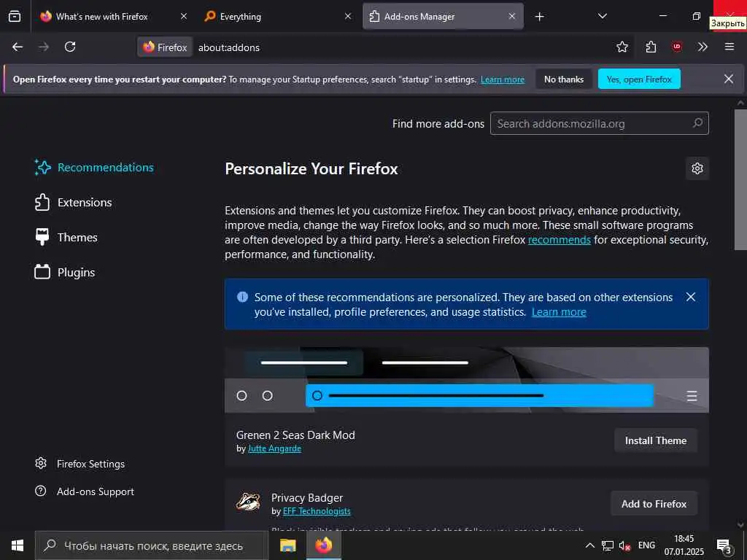The width and height of the screenshot is (747, 560).
Task: Click the search magnifier in add-ons field
Action: click(x=697, y=122)
